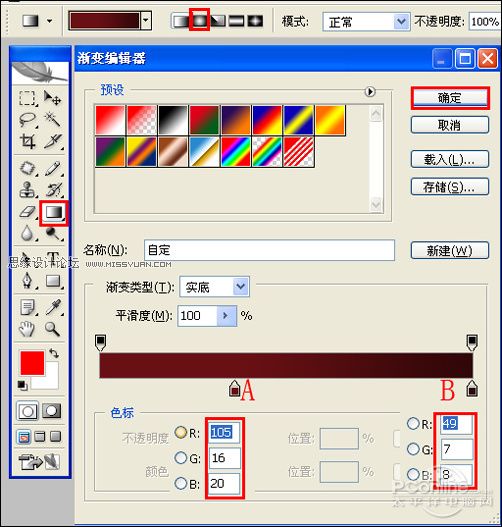
Task: Open smoothness slider arrow
Action: (226, 316)
